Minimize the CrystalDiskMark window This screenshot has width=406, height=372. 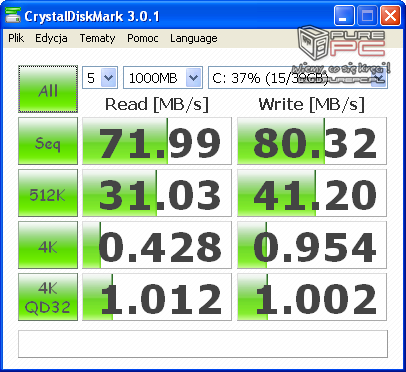[344, 16]
